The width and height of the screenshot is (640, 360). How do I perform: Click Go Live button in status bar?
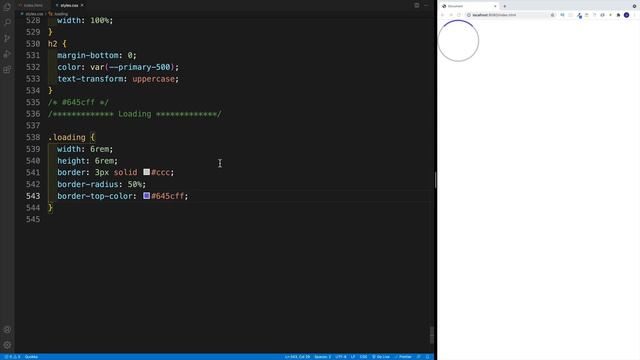click(381, 357)
